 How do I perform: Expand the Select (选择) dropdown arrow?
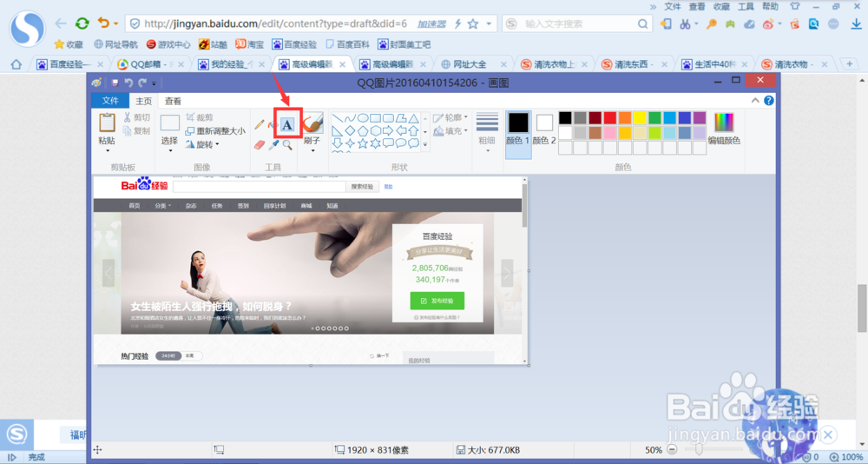coord(169,150)
